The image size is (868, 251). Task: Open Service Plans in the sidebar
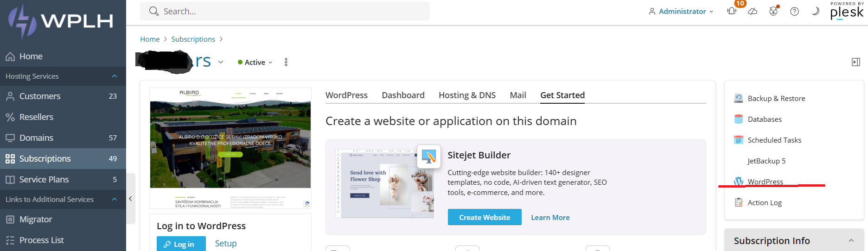63,179
